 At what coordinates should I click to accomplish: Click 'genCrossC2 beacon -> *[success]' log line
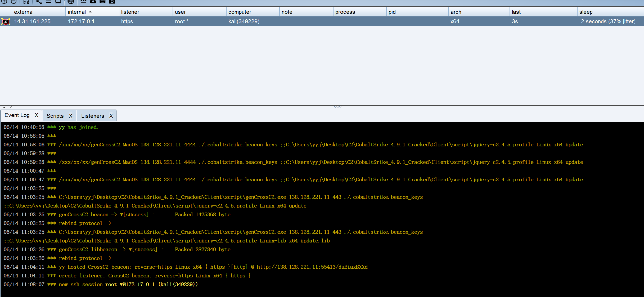118,215
